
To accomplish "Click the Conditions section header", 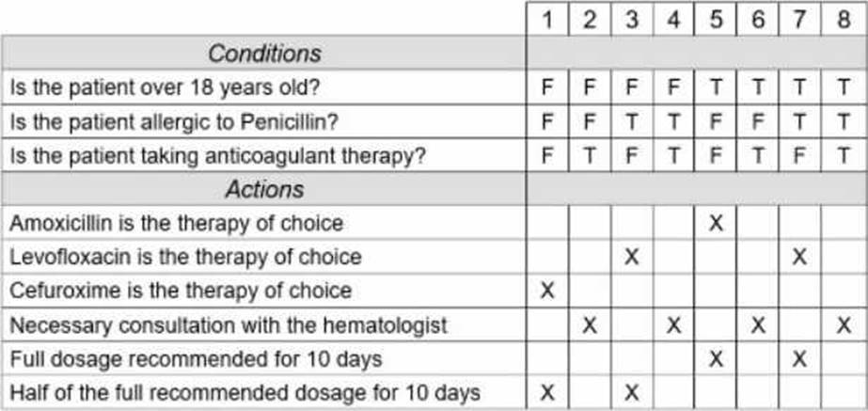I will coord(264,54).
